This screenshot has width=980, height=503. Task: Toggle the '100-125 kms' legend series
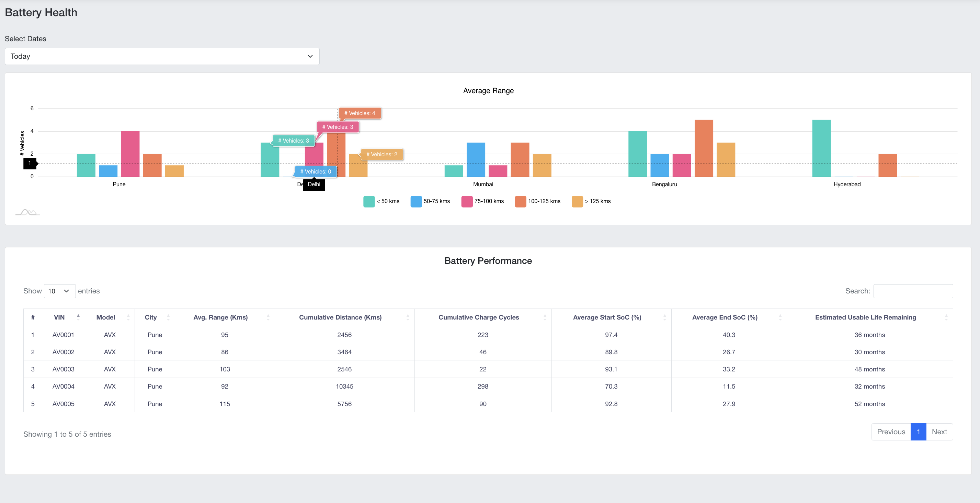tap(538, 201)
